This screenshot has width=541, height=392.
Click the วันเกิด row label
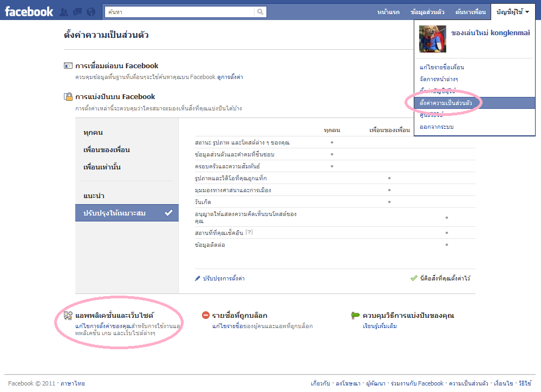click(x=203, y=202)
